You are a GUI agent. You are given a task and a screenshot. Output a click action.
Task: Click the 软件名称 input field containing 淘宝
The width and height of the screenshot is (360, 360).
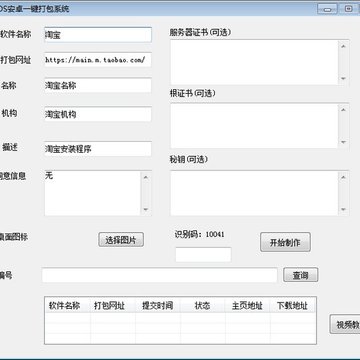pos(98,35)
